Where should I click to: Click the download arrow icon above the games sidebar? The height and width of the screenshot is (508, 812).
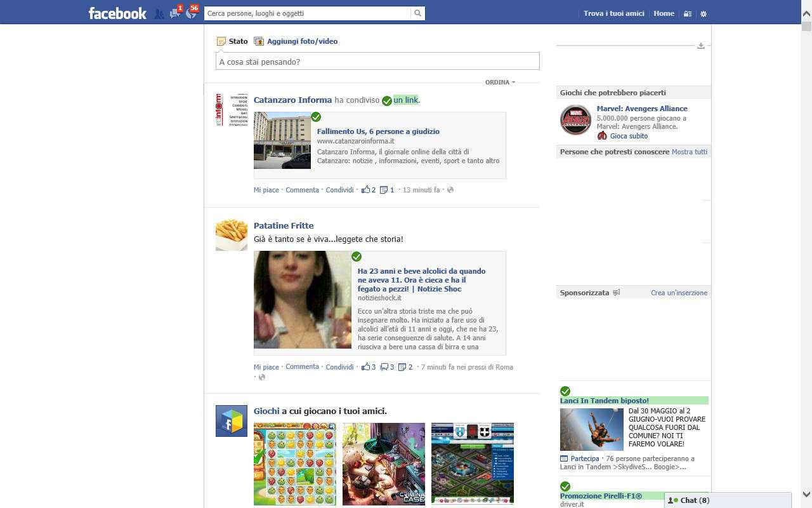pyautogui.click(x=701, y=46)
